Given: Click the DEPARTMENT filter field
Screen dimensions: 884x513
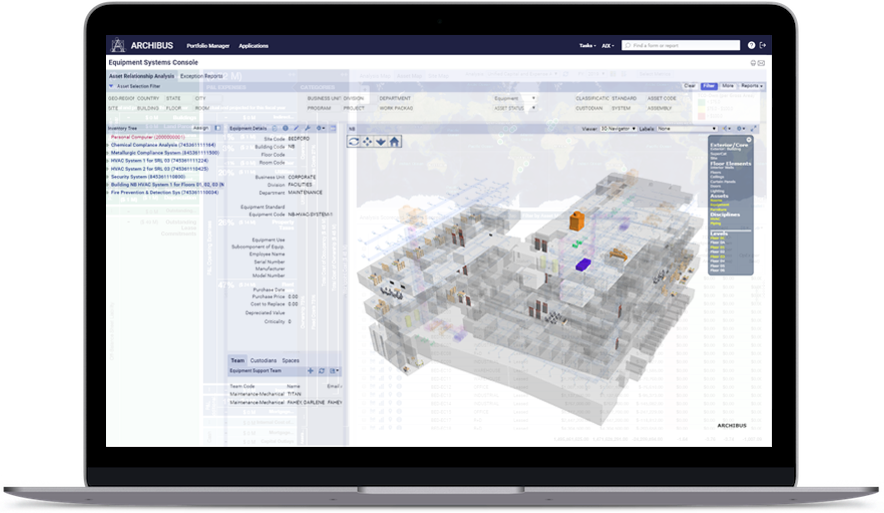Looking at the screenshot, I should (395, 98).
